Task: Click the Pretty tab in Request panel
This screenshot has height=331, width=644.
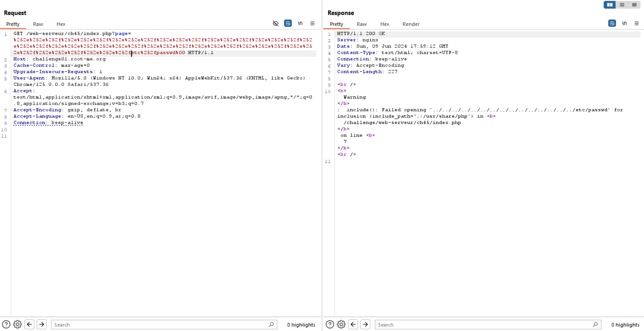Action: 13,24
